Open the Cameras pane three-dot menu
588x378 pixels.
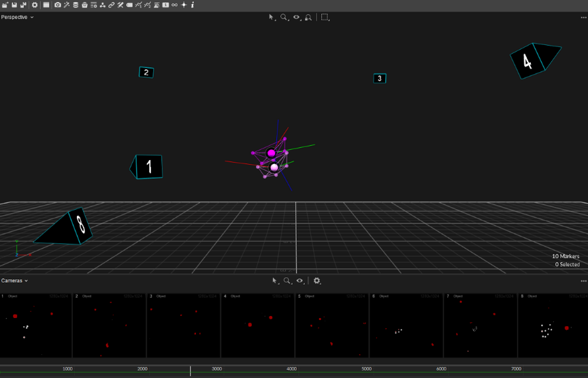pyautogui.click(x=583, y=281)
